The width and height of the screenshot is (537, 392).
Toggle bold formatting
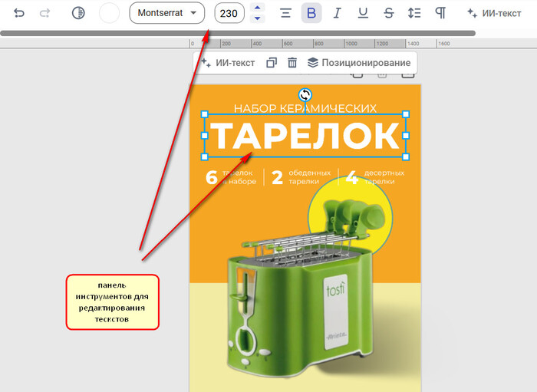coord(311,13)
